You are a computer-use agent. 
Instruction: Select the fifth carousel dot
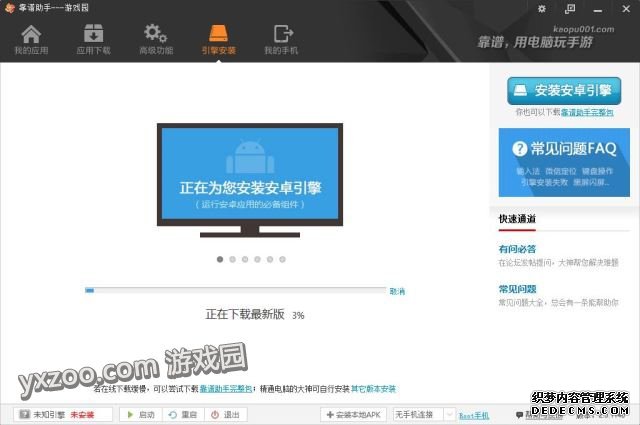(270, 259)
